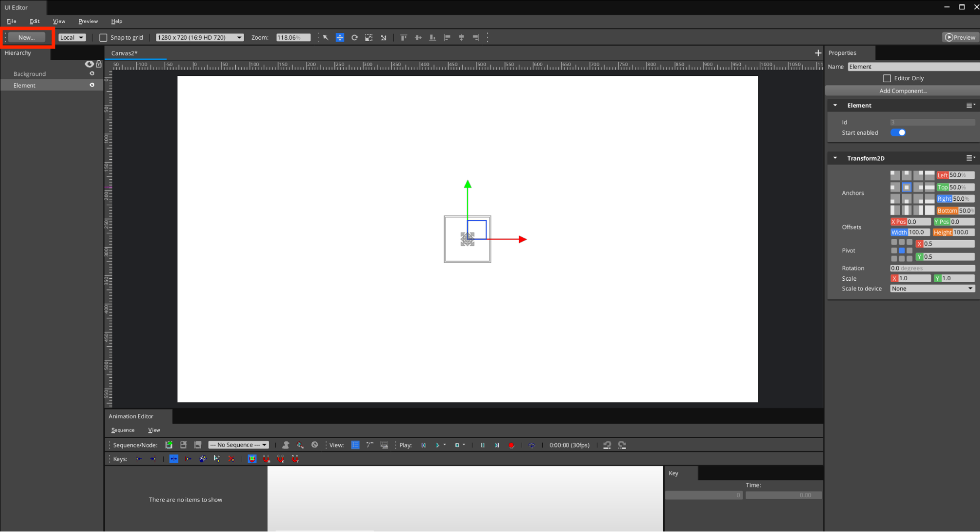This screenshot has height=532, width=980.
Task: Set the pivot preset to center
Action: pos(902,250)
